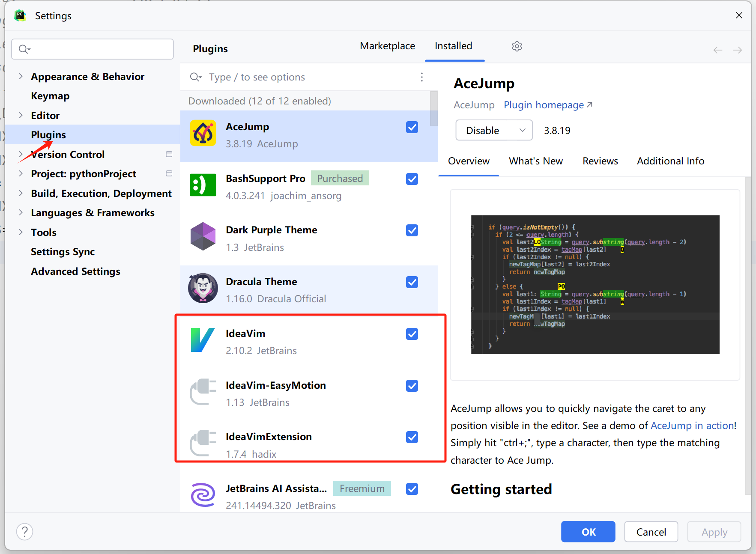Click the IdeaVimExtension plug icon

203,443
